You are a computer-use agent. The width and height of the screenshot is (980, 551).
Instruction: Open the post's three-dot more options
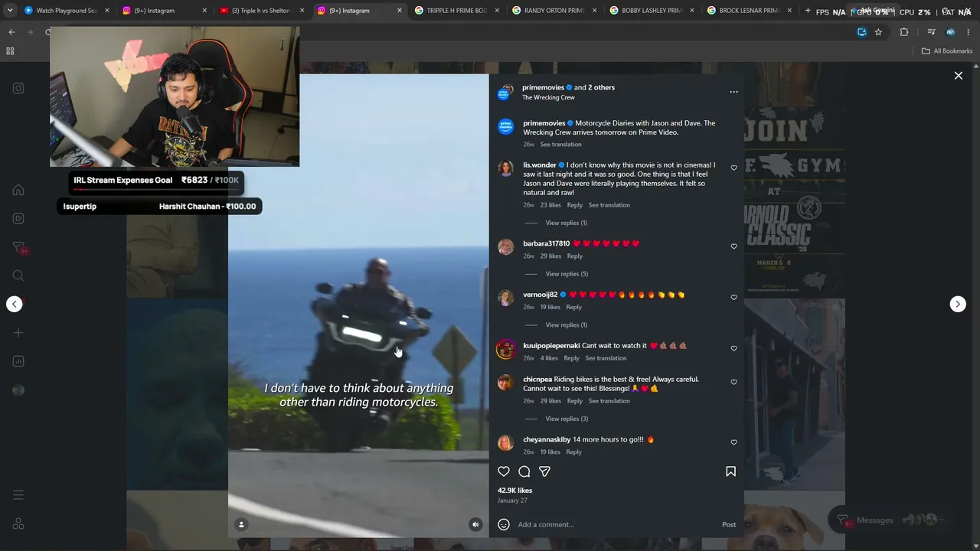(733, 92)
